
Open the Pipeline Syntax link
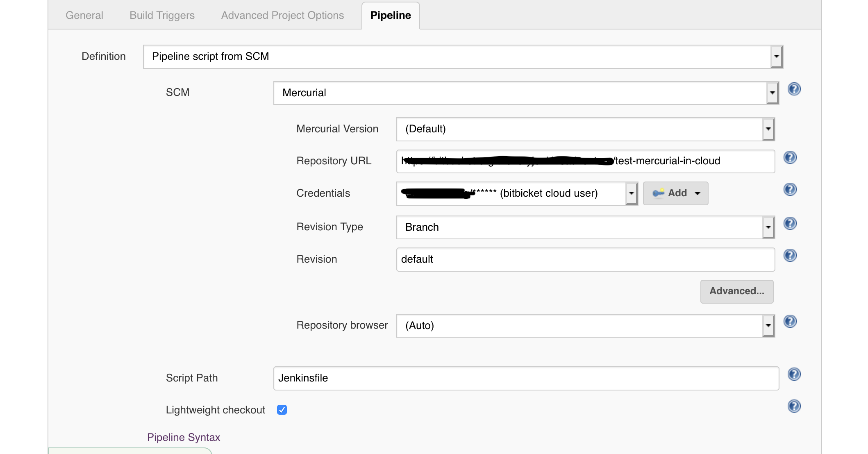pyautogui.click(x=184, y=437)
